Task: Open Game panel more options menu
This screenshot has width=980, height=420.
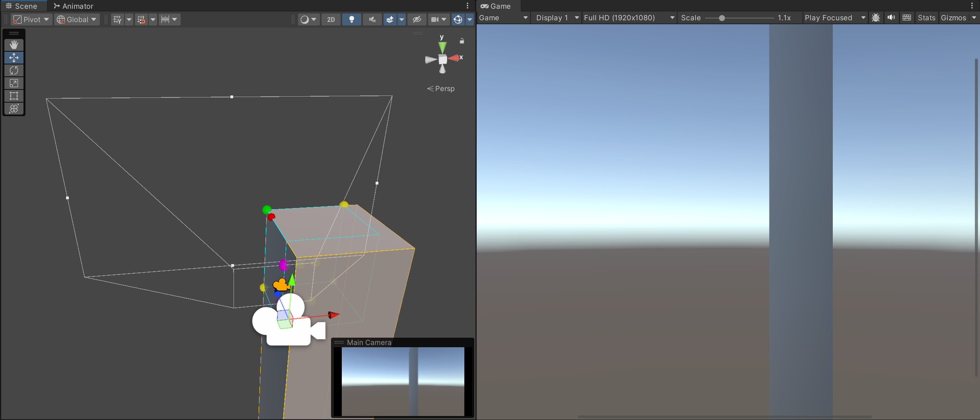Action: (972, 6)
